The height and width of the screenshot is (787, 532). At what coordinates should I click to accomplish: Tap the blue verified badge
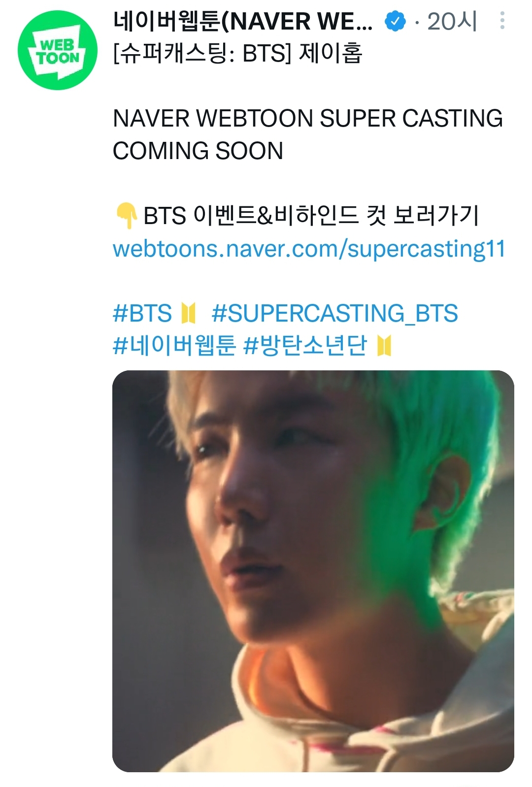click(x=395, y=21)
